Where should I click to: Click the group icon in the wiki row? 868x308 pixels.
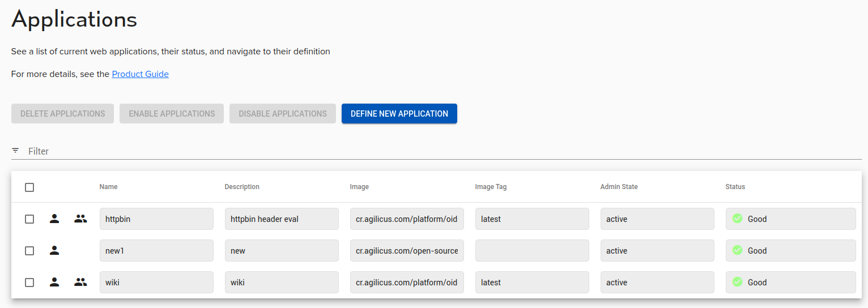tap(80, 282)
